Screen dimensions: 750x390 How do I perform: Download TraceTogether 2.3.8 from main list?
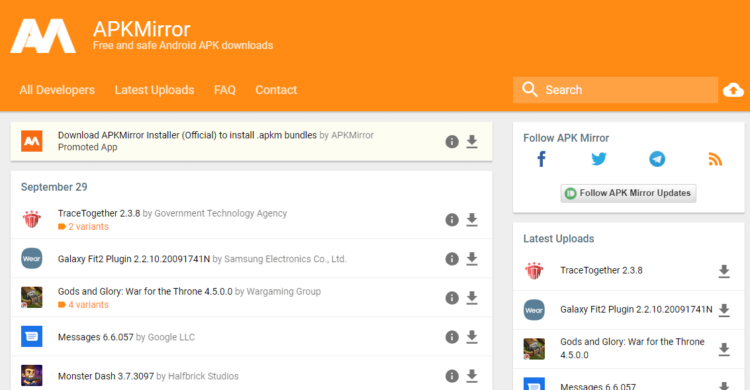[x=472, y=220]
